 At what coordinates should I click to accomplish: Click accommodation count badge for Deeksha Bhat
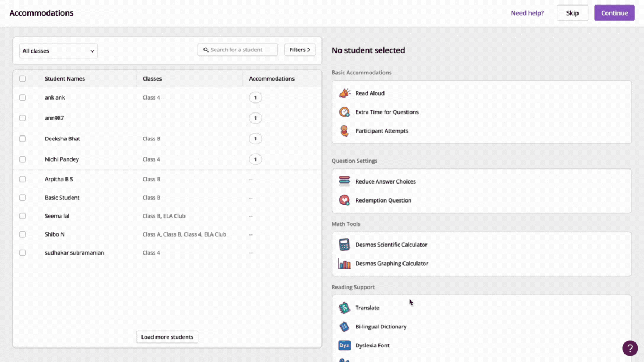pos(255,138)
